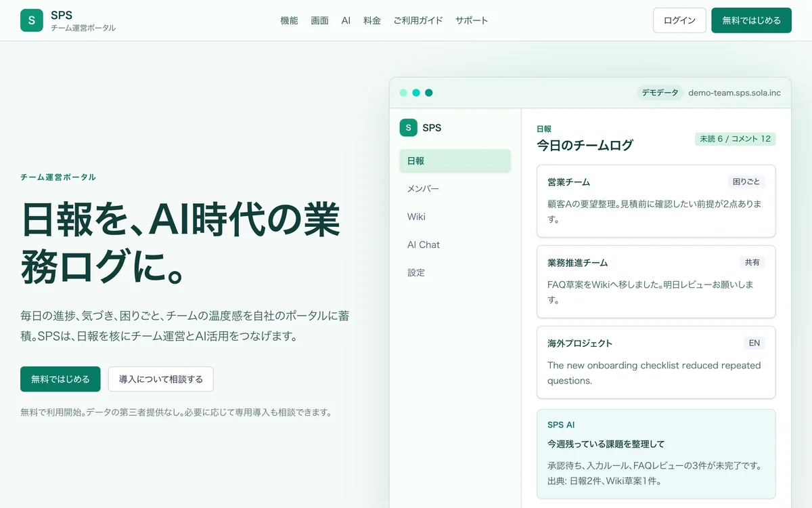Open the 業務推進チーム log card
Viewport: 812px width, 508px height.
[656, 282]
